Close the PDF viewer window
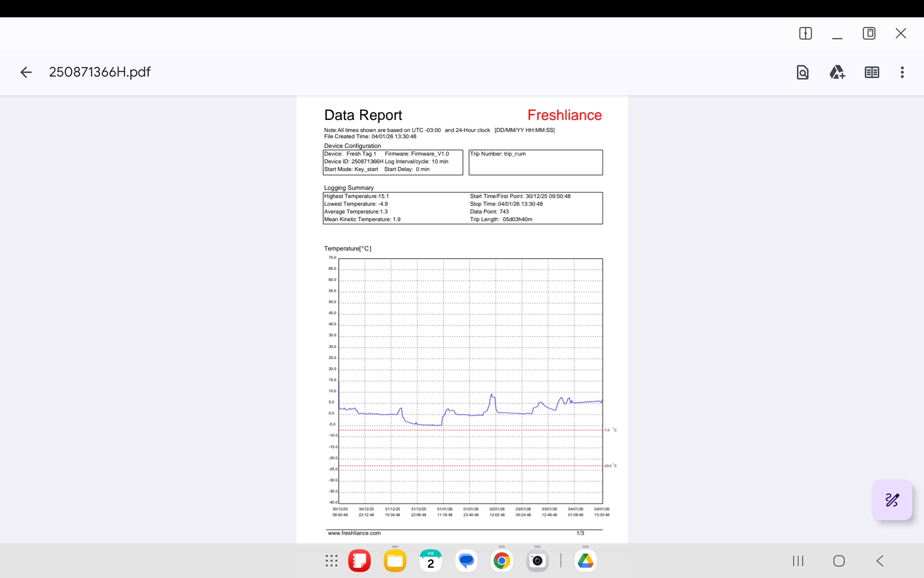 (900, 33)
